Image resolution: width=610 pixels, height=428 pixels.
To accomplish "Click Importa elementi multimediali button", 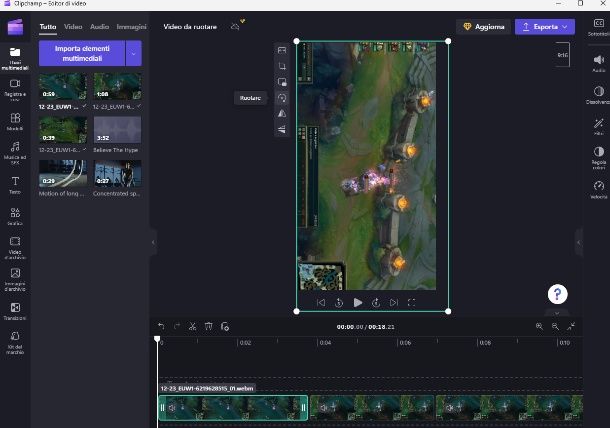I will (82, 53).
